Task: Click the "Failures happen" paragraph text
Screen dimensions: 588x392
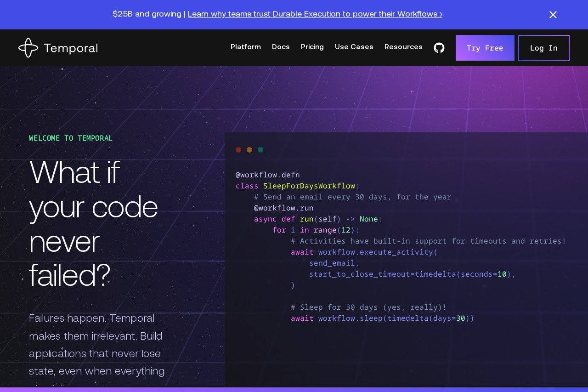Action: click(x=96, y=345)
